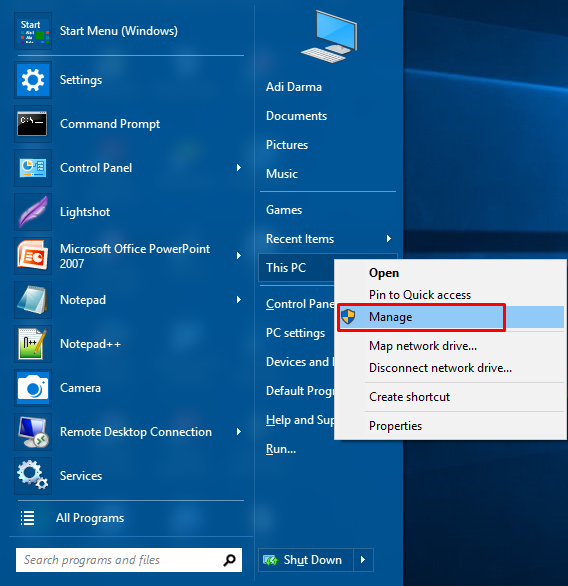568x586 pixels.
Task: Click the computer user picture
Action: click(329, 37)
